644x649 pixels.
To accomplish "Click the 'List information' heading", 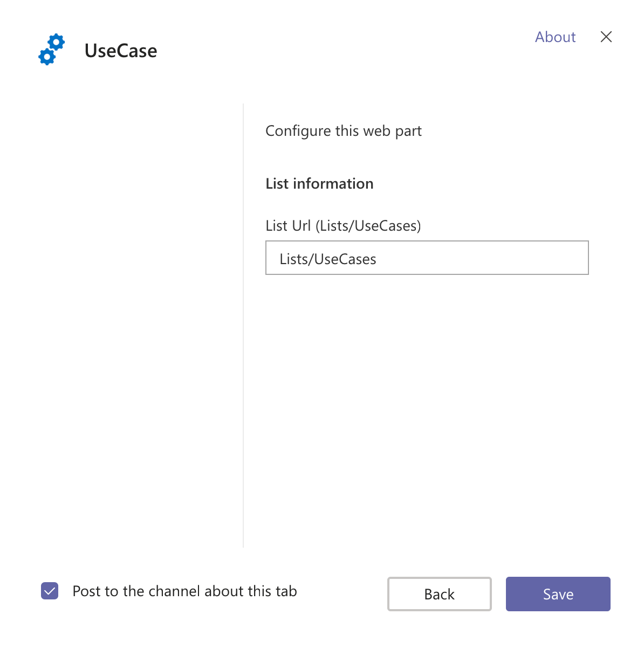I will coord(319,184).
